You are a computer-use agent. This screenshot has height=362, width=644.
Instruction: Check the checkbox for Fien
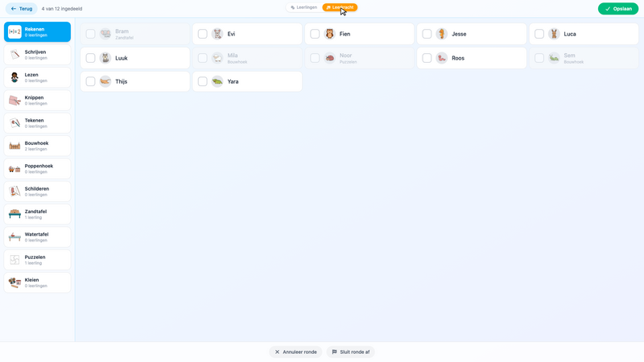coord(315,34)
